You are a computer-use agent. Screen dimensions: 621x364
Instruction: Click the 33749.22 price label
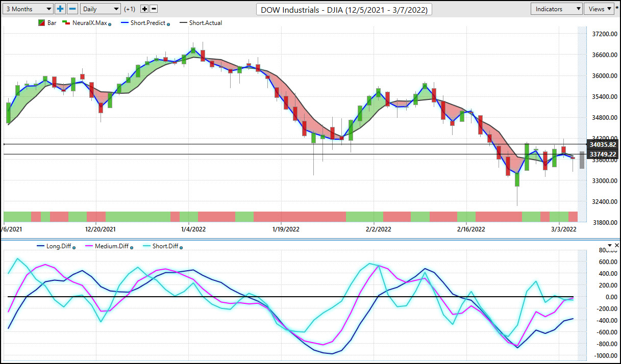coord(603,154)
